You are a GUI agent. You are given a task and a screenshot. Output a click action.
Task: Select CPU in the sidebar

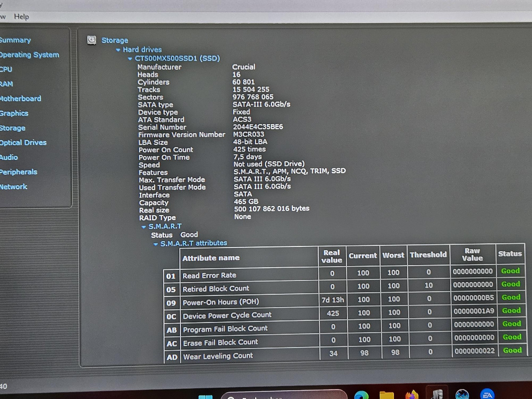tap(6, 69)
